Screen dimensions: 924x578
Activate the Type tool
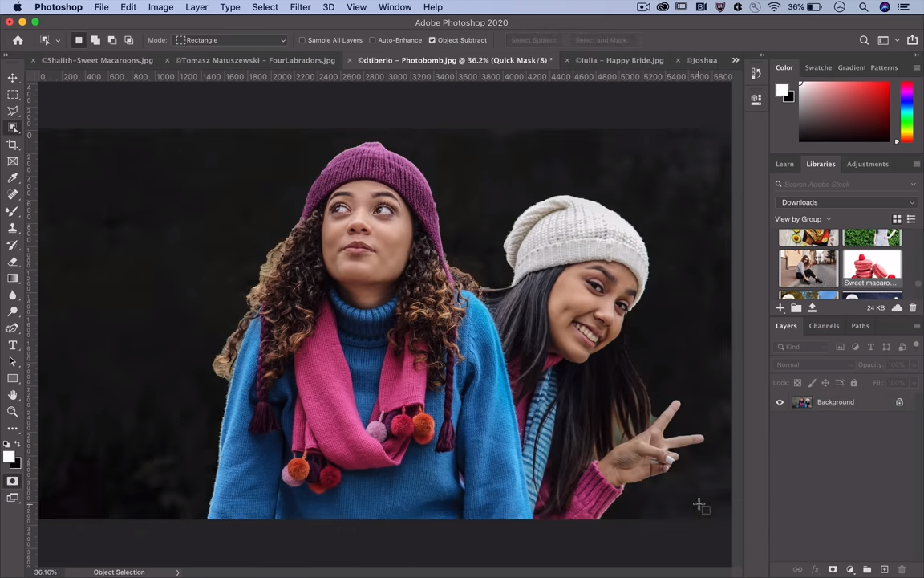[x=13, y=345]
